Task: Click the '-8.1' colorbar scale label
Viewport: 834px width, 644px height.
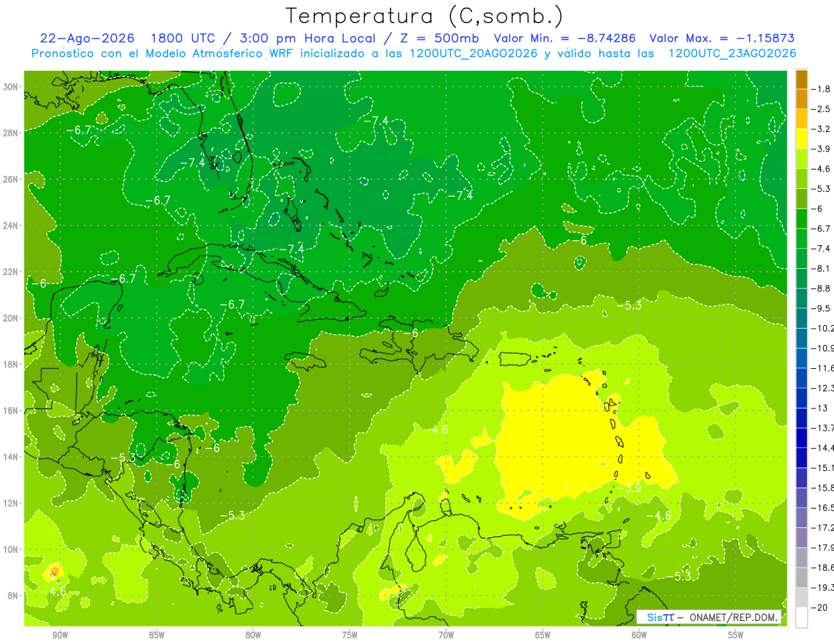Action: 821,268
